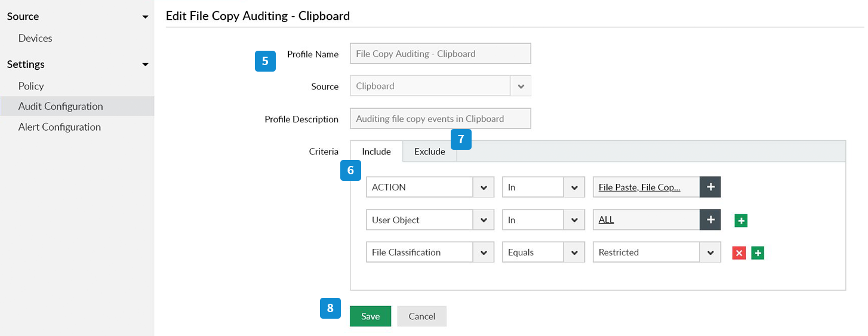Remove the File Classification criteria row

point(739,253)
